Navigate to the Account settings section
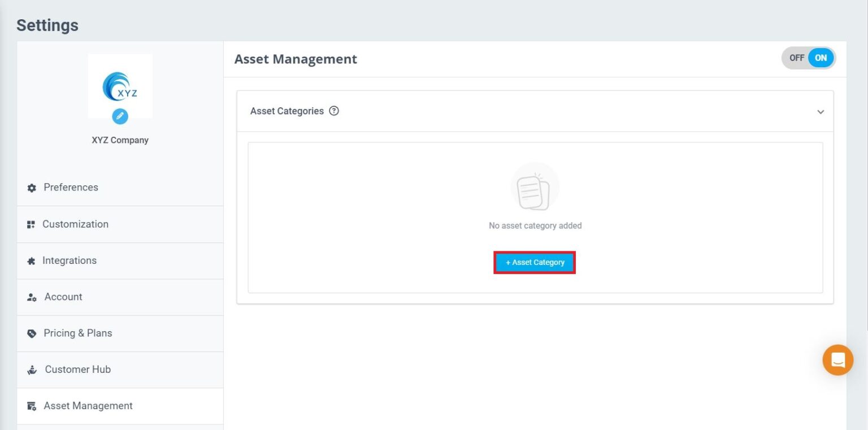Viewport: 868px width, 430px height. click(63, 297)
